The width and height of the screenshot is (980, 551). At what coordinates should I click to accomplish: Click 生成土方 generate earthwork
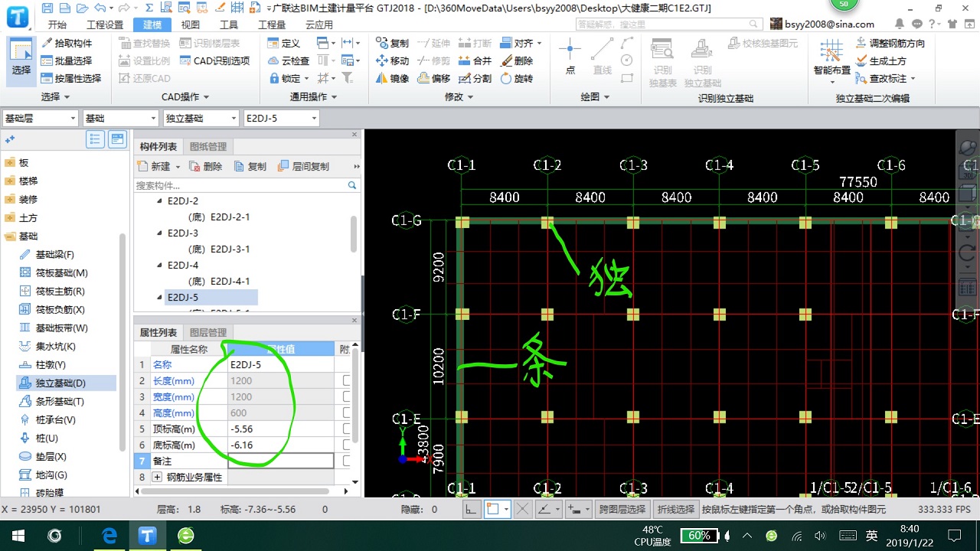pyautogui.click(x=881, y=61)
